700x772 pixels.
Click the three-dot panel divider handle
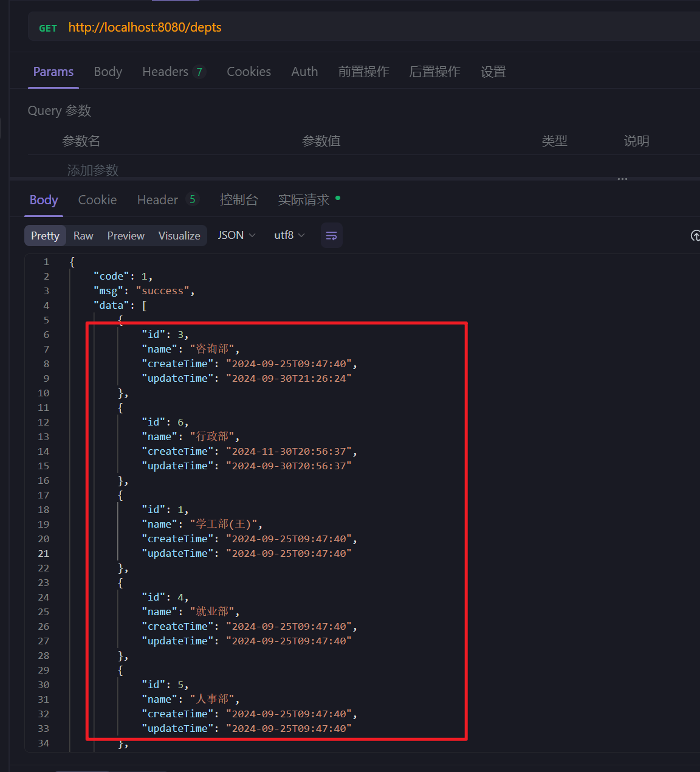click(622, 179)
